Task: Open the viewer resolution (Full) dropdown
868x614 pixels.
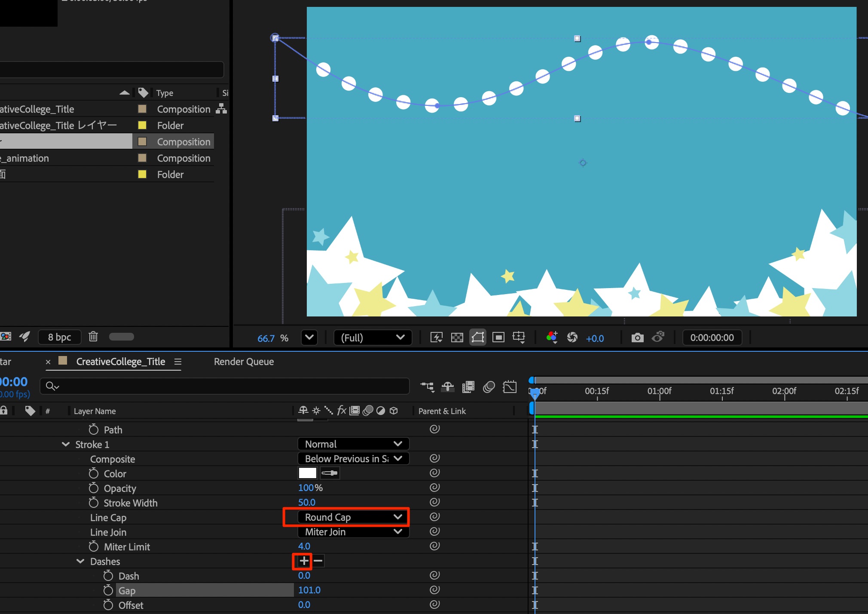Action: (x=372, y=338)
